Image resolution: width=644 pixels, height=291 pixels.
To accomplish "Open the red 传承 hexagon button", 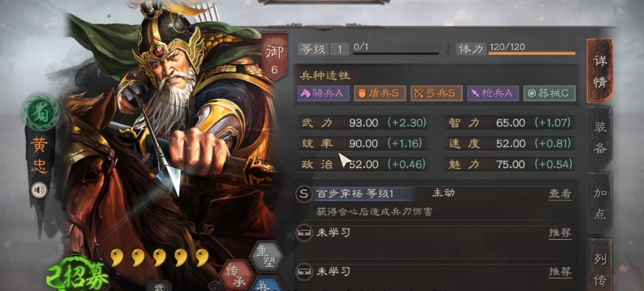I will point(236,274).
